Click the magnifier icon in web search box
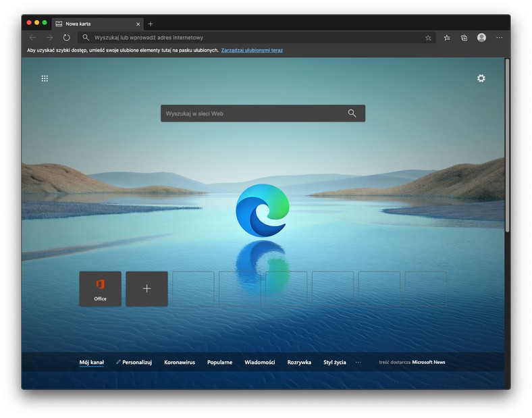The width and height of the screenshot is (532, 418). (x=352, y=113)
